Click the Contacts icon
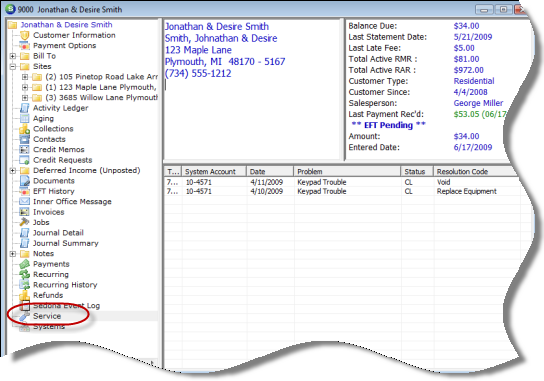Screen dimensions: 544x381 point(24,139)
